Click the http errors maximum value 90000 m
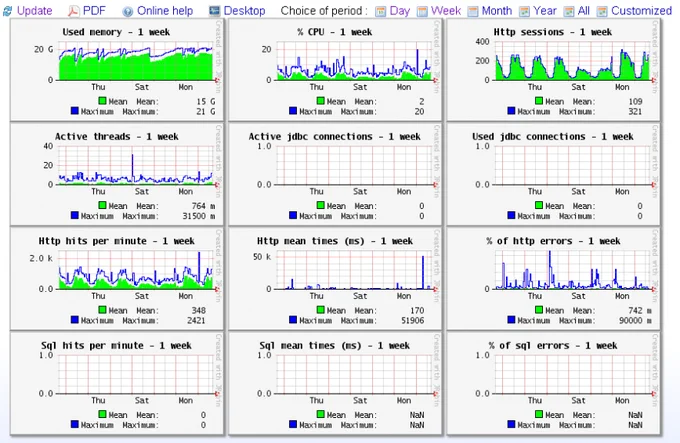680x443 pixels. click(x=635, y=321)
